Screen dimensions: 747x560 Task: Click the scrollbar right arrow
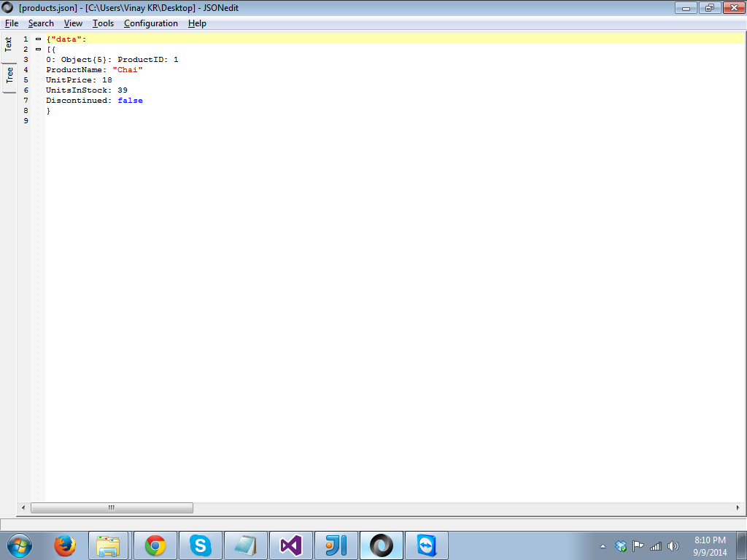tap(738, 507)
